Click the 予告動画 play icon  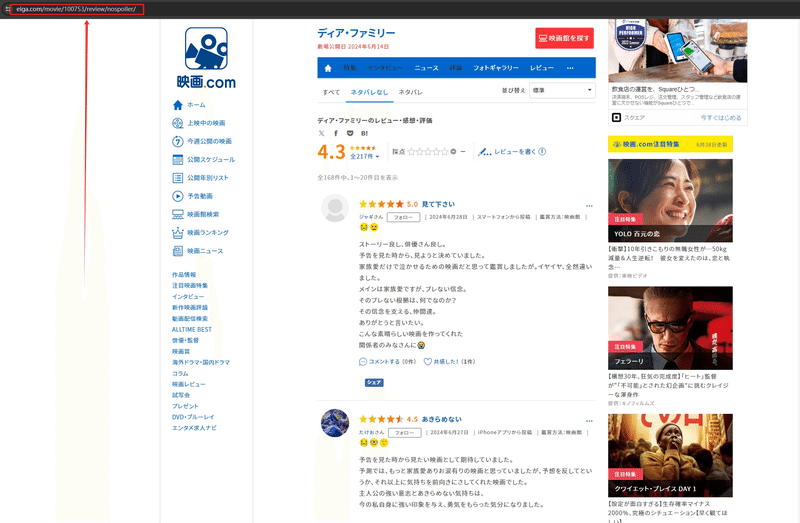[x=178, y=196]
